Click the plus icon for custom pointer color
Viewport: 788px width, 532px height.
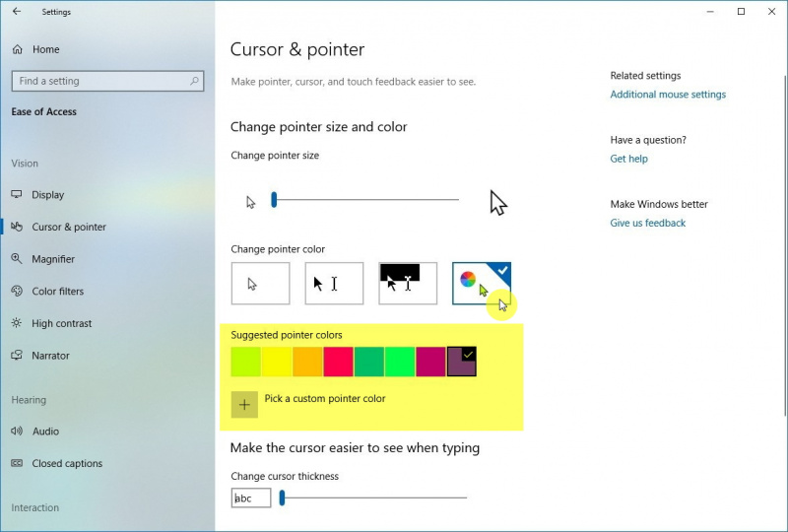[x=244, y=404]
